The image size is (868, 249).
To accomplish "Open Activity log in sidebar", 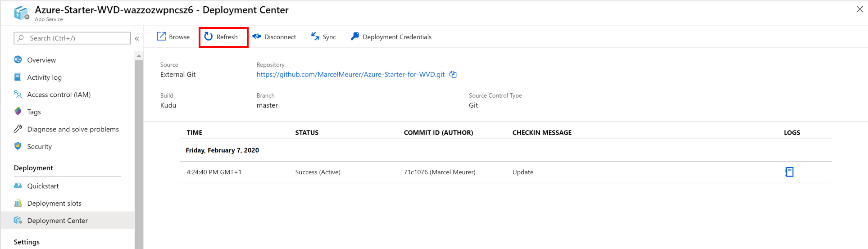I will 44,77.
